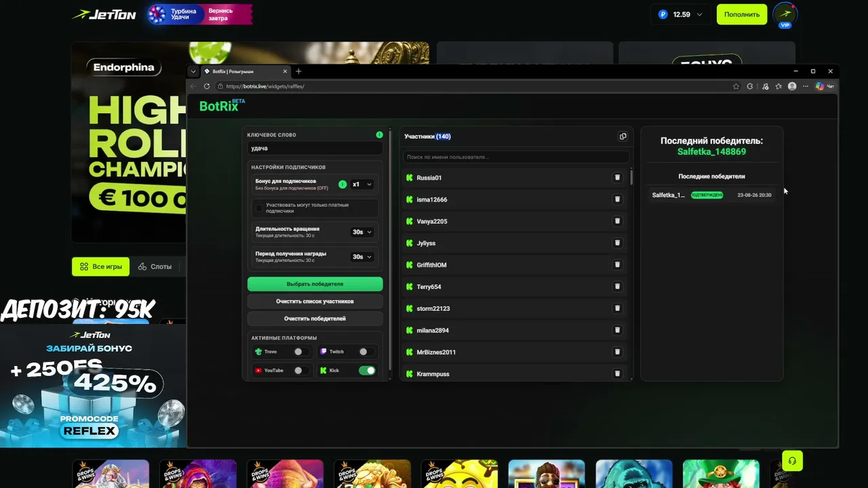Click Очистить список участников button
The width and height of the screenshot is (868, 488).
pyautogui.click(x=315, y=301)
